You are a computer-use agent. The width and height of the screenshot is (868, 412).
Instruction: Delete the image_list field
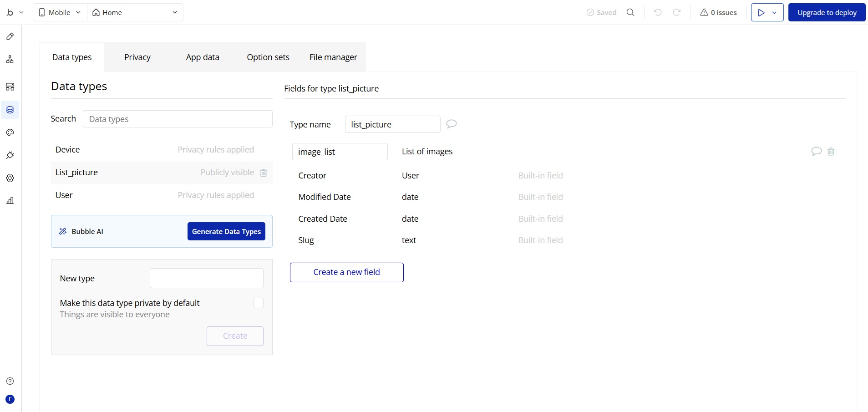pyautogui.click(x=831, y=152)
